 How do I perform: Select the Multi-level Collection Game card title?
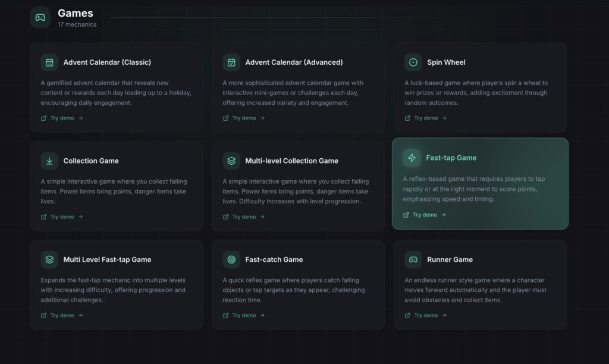coord(291,161)
